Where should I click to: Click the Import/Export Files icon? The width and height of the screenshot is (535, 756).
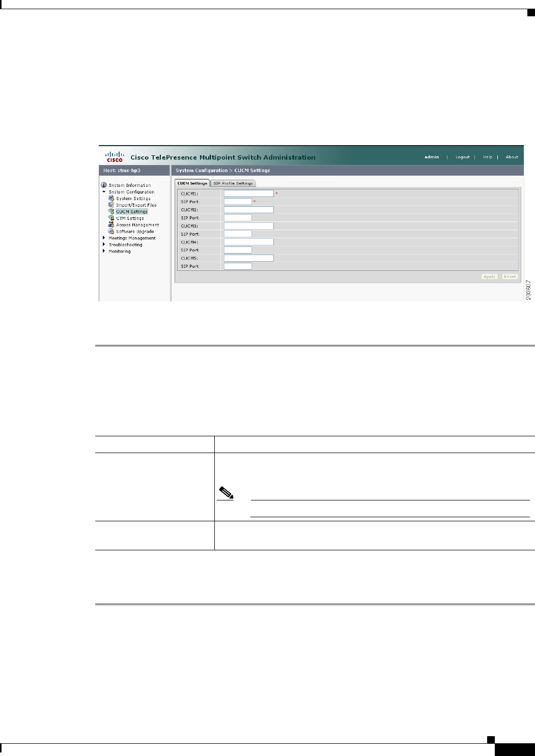pos(111,205)
